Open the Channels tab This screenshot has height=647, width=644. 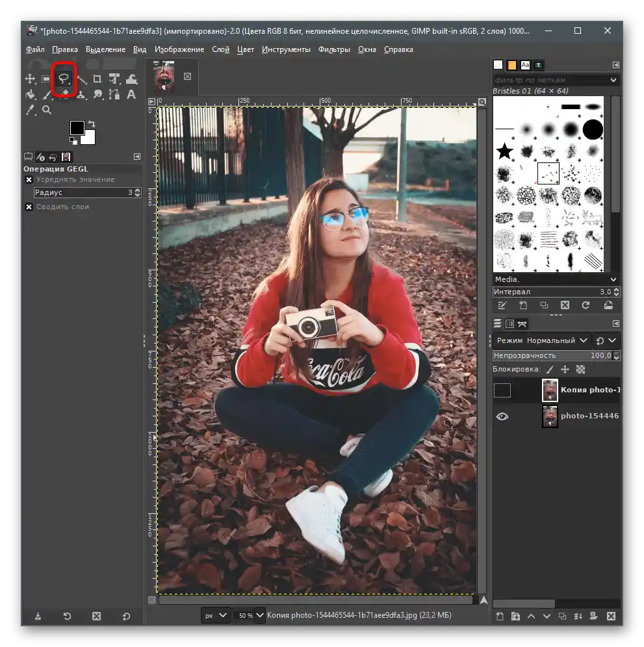(510, 324)
